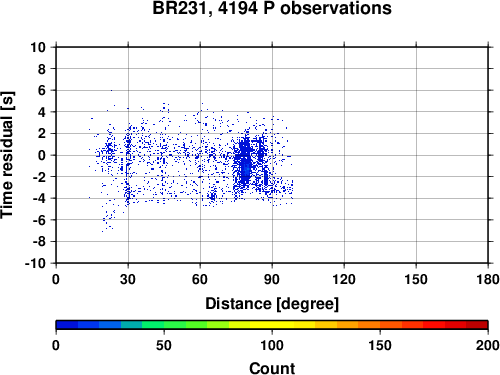The height and width of the screenshot is (375, 500).
Task: Click the isolated data point at 6 s residual
Action: coord(111,90)
